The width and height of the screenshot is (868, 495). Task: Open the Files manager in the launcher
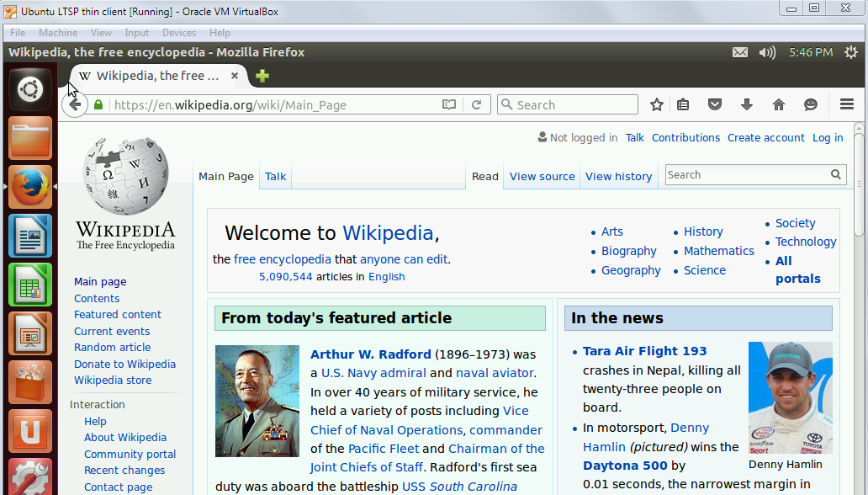point(30,138)
